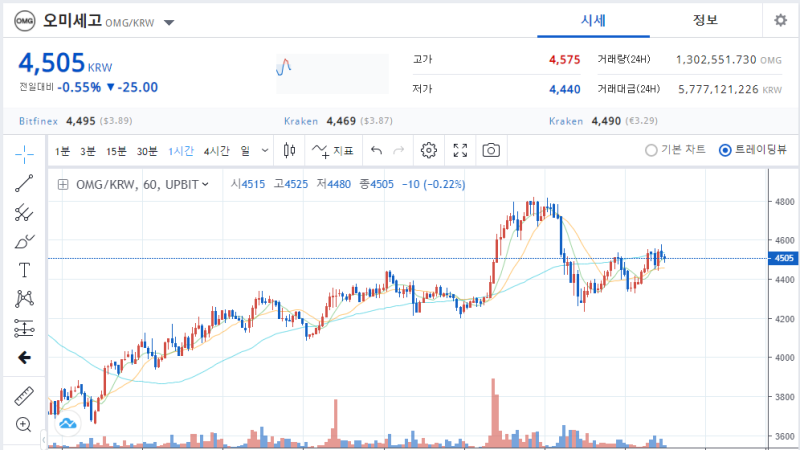The width and height of the screenshot is (800, 450).
Task: Select the XABCD pattern tool
Action: click(24, 298)
